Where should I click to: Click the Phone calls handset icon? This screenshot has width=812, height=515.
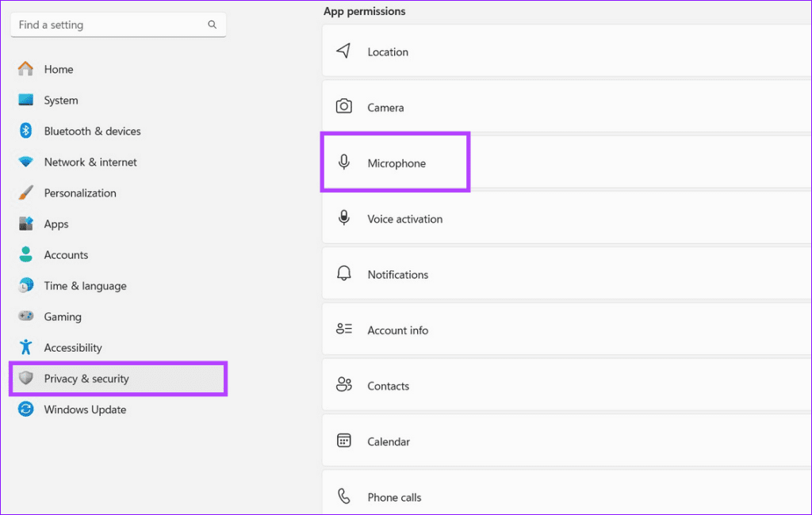(344, 495)
